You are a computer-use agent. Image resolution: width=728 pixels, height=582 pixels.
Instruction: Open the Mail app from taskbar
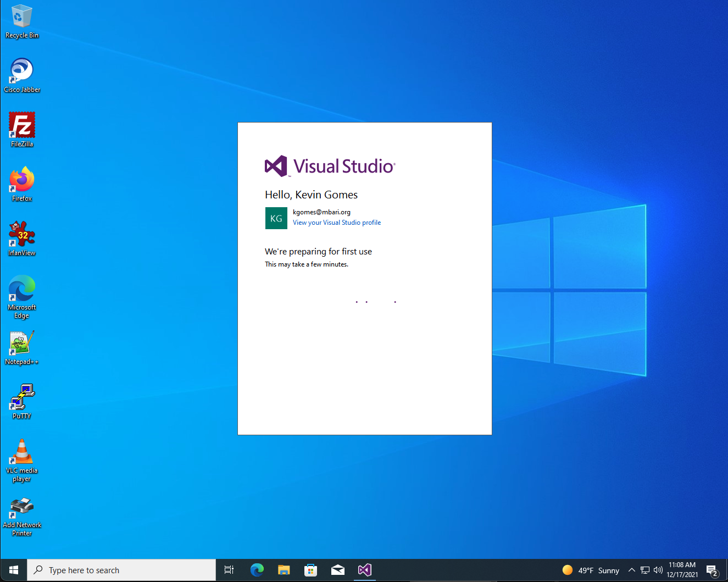point(338,570)
